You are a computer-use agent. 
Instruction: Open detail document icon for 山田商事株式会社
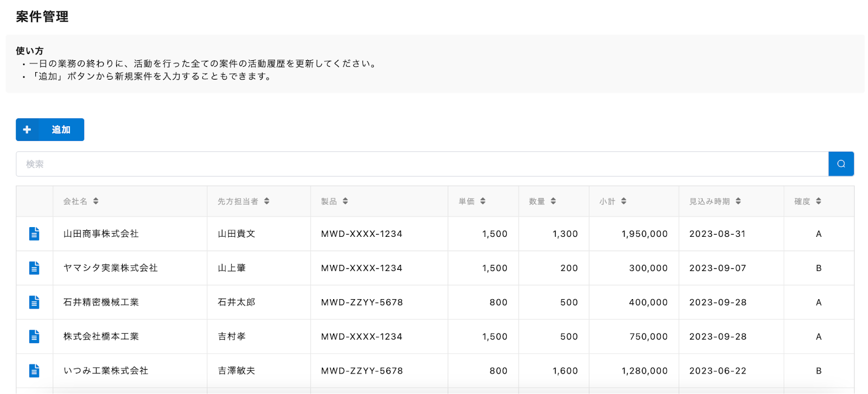point(34,234)
